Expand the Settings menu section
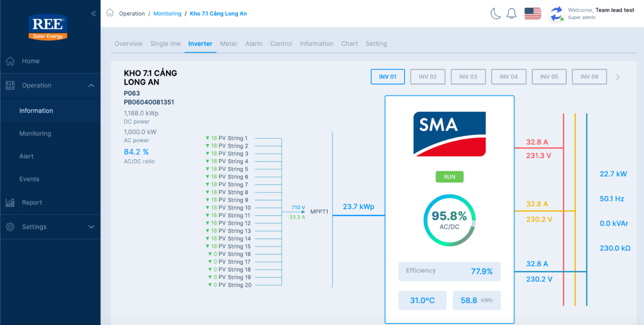This screenshot has height=325, width=644. tap(91, 227)
